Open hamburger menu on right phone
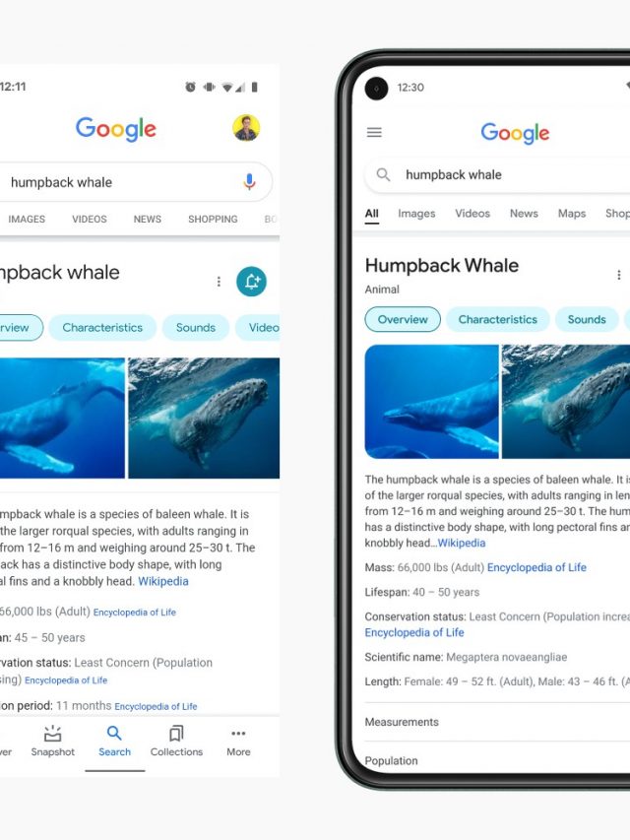The width and height of the screenshot is (630, 840). 374,132
